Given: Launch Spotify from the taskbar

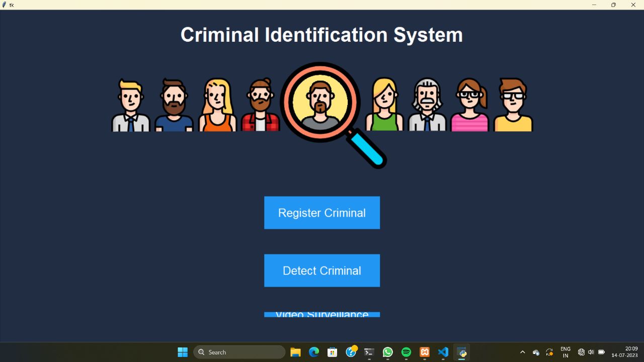Looking at the screenshot, I should pyautogui.click(x=406, y=352).
